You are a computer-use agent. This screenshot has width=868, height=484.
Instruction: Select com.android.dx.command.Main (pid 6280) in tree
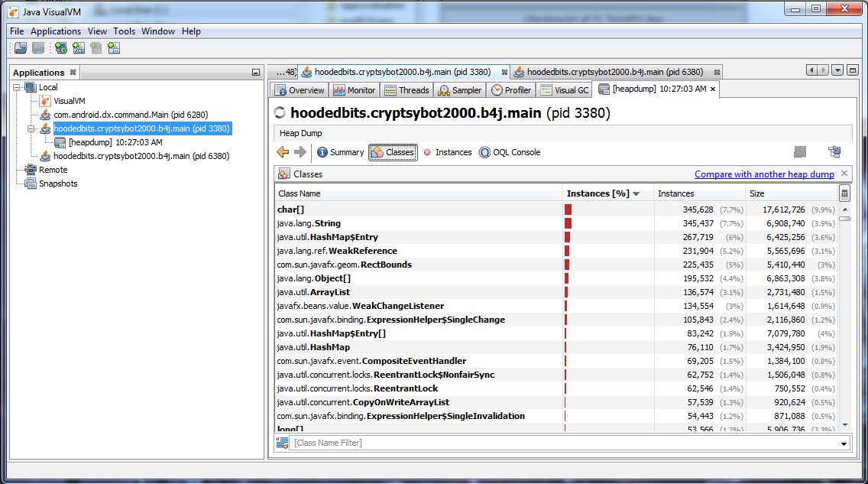[131, 115]
